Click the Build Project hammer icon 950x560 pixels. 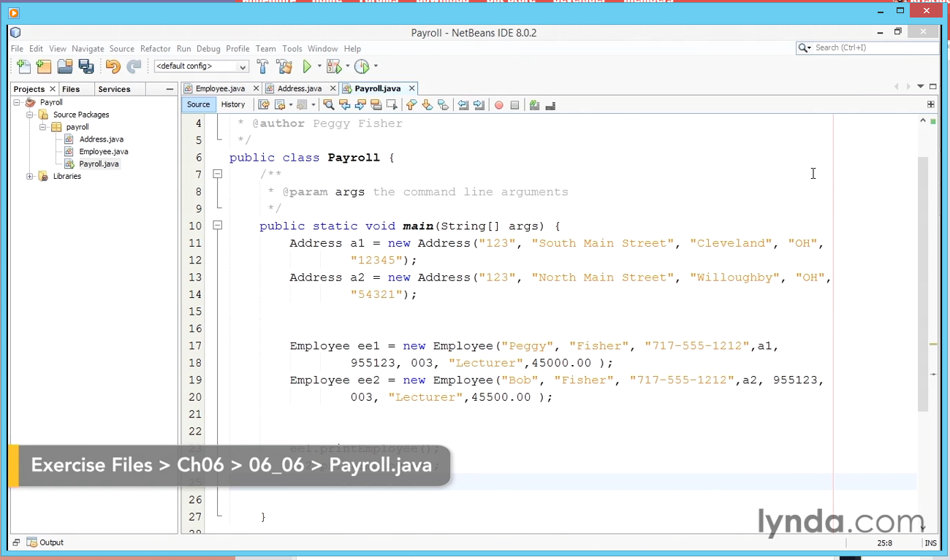click(x=263, y=66)
